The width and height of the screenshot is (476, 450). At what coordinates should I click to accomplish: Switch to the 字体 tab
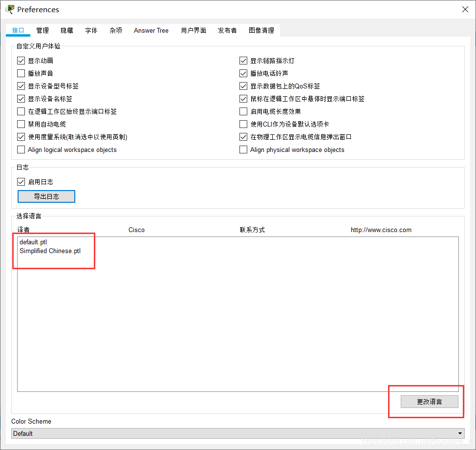coord(91,30)
